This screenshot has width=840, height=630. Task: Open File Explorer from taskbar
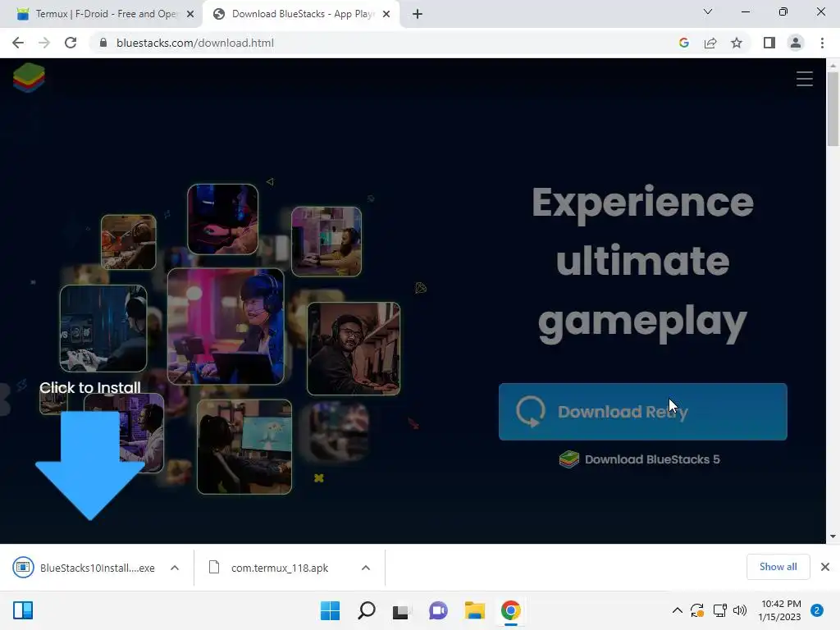tap(475, 610)
